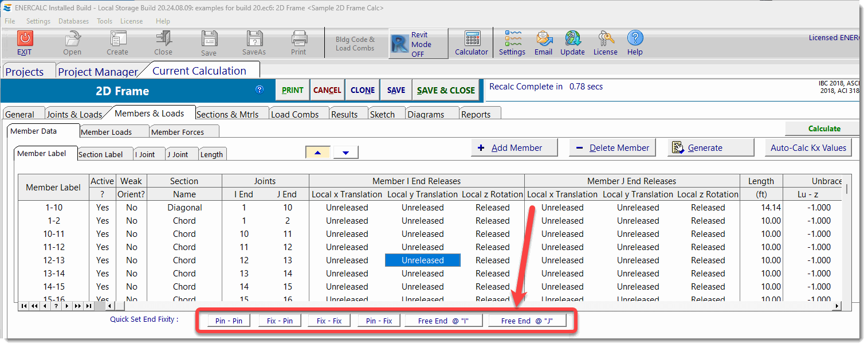The image size is (868, 347).
Task: Open the Tools menu
Action: tap(104, 21)
